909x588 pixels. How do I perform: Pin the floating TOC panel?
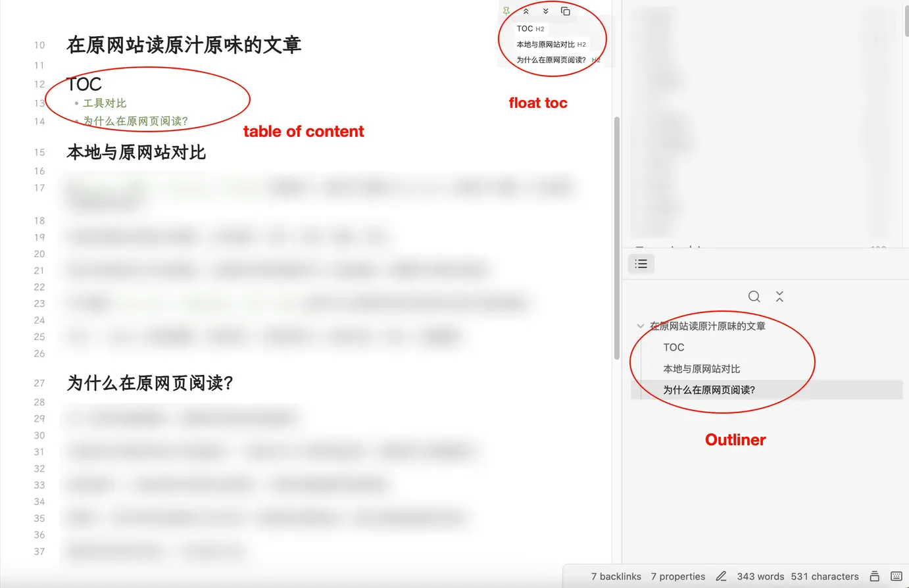(x=506, y=11)
